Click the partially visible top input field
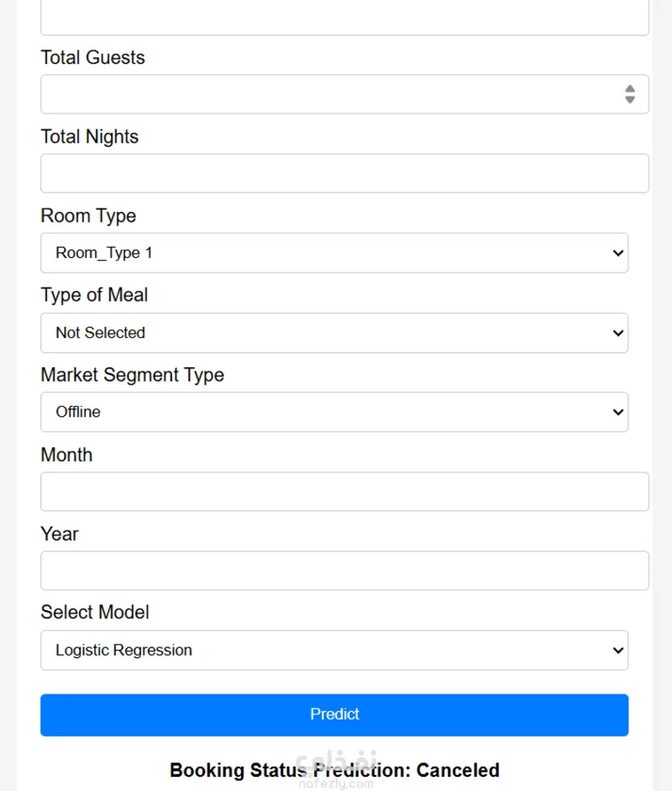 344,17
